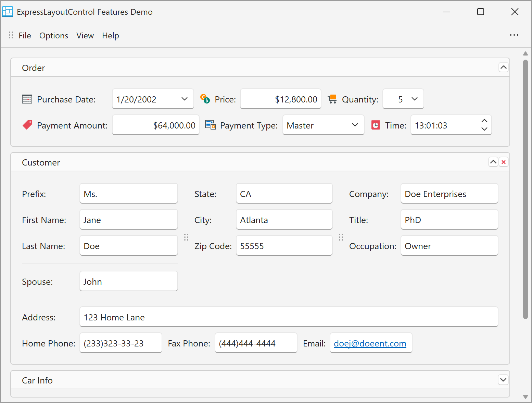
Task: Open the Quantity dropdown
Action: 415,99
